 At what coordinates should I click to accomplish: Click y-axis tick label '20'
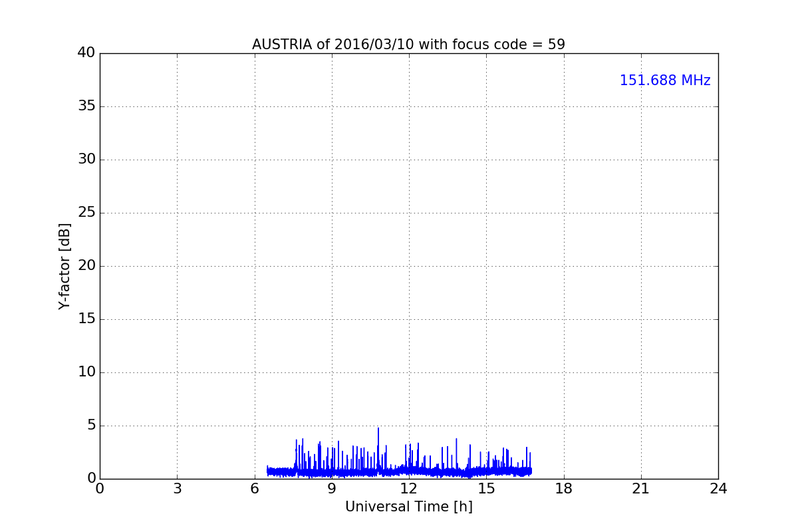pos(86,266)
